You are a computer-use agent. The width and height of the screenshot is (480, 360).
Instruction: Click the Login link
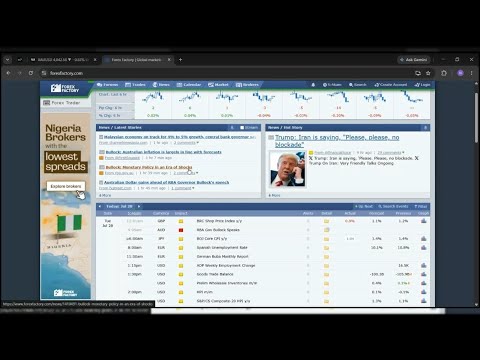point(422,85)
